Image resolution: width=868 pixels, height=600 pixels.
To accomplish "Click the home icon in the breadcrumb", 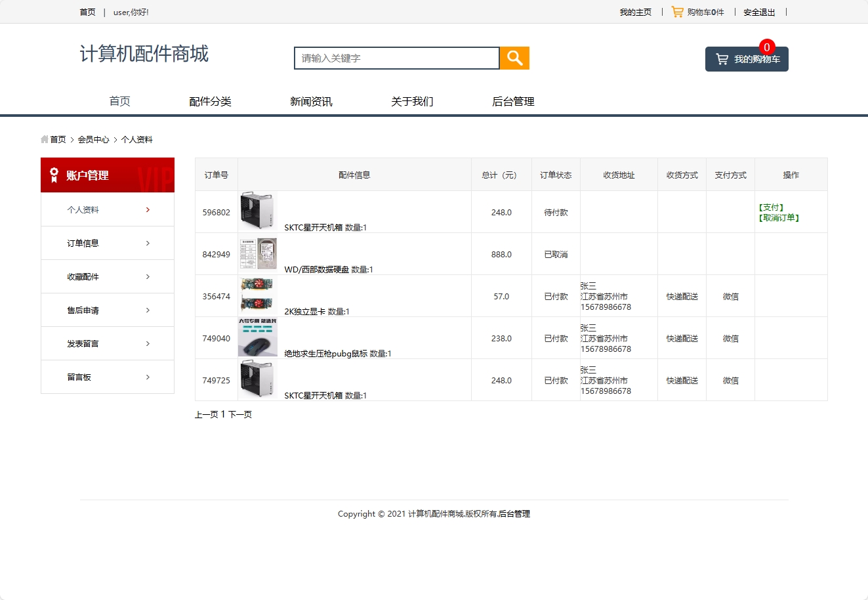I will 45,139.
